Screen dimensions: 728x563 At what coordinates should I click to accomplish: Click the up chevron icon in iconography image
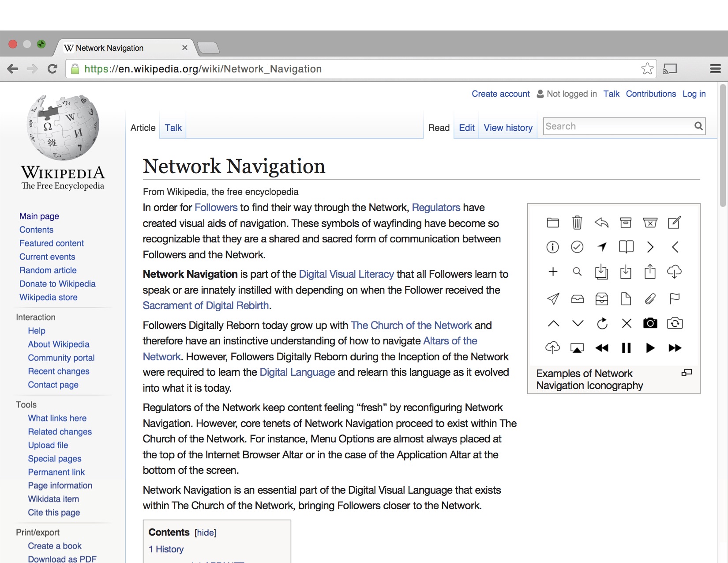click(x=553, y=323)
